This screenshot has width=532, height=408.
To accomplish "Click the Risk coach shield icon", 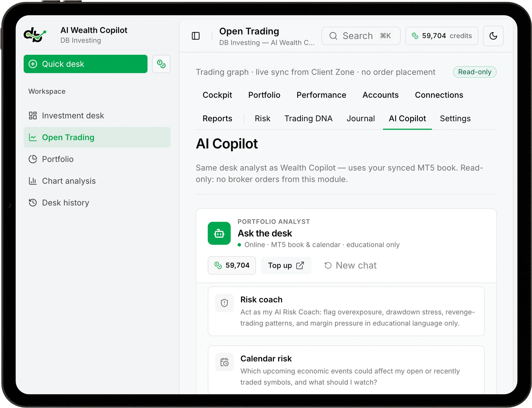I will pos(224,303).
